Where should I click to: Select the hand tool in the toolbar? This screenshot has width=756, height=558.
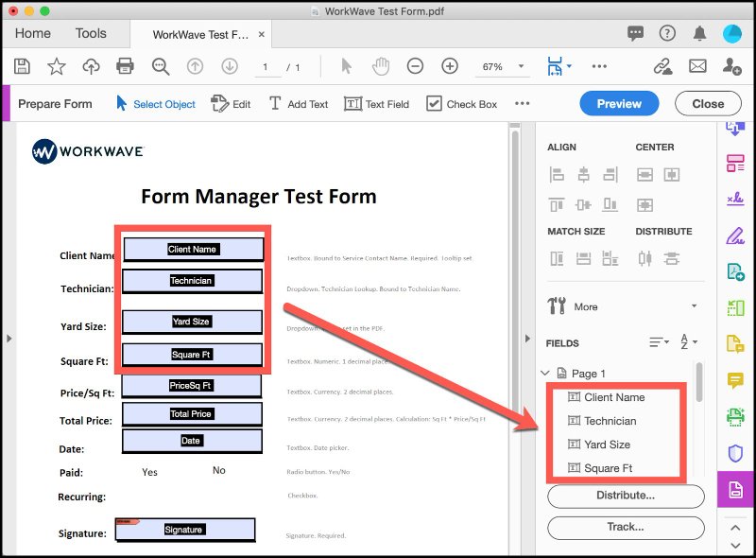pos(380,67)
